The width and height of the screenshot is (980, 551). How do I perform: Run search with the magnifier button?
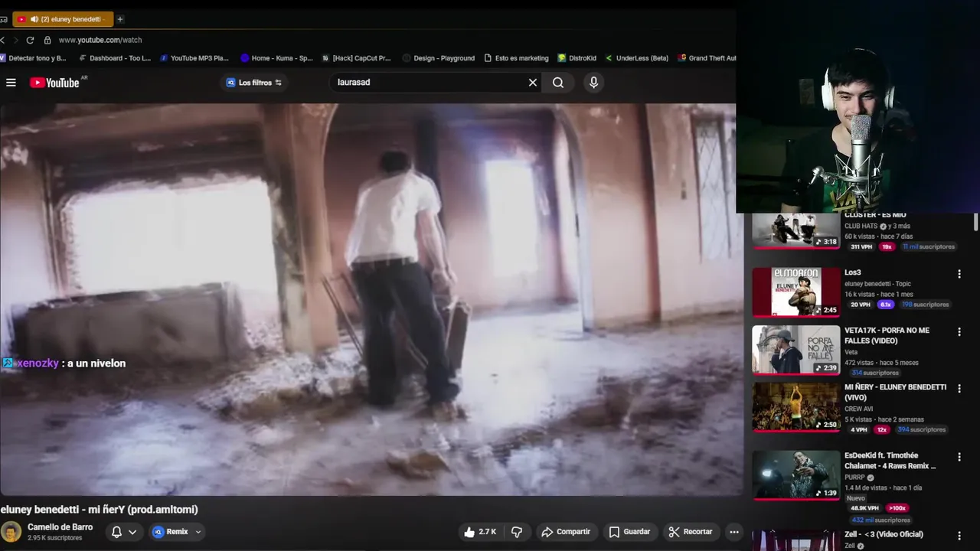pos(558,83)
